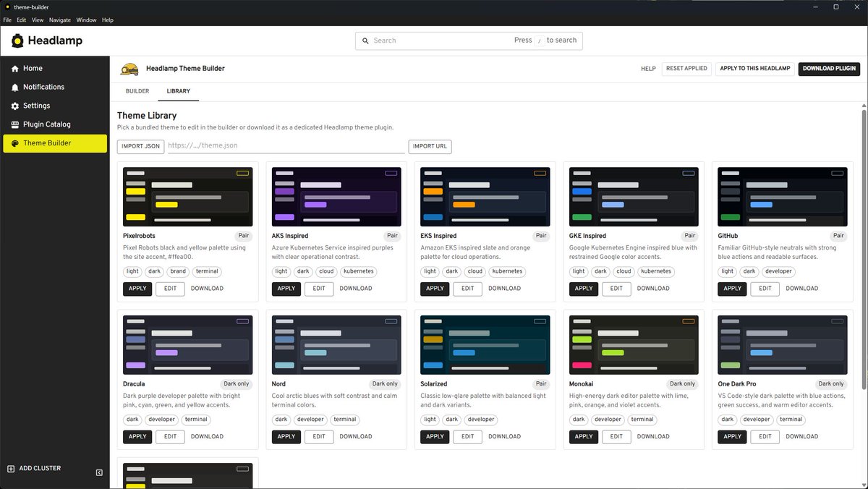The width and height of the screenshot is (868, 489).
Task: Open the File menu
Action: (7, 20)
